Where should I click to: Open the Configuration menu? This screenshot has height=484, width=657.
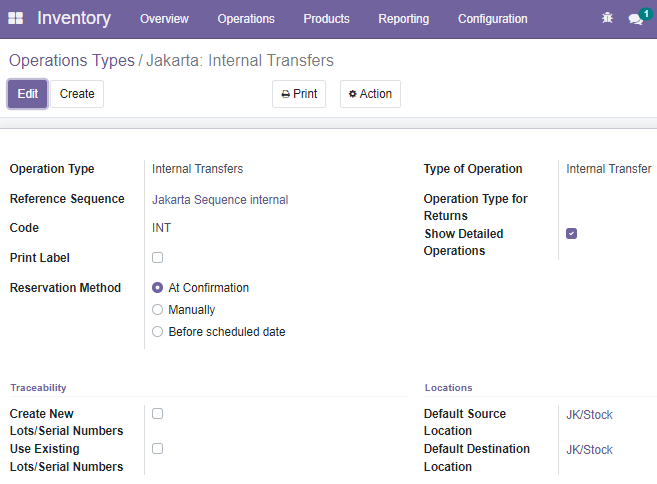coord(493,19)
